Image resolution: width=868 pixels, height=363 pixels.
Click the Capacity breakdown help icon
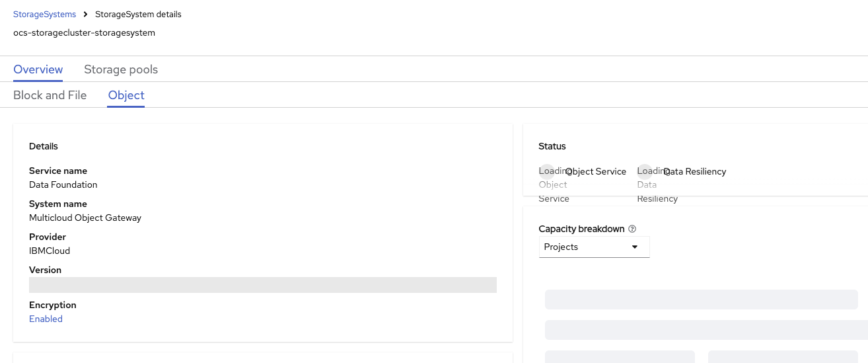coord(632,229)
